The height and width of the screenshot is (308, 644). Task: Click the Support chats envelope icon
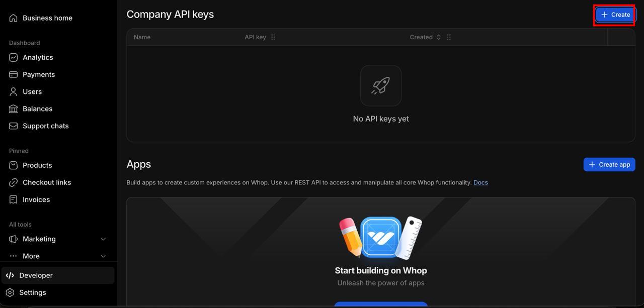coord(13,126)
